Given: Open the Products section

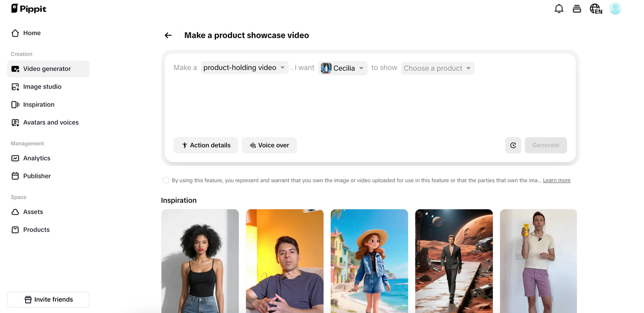Looking at the screenshot, I should (x=36, y=229).
